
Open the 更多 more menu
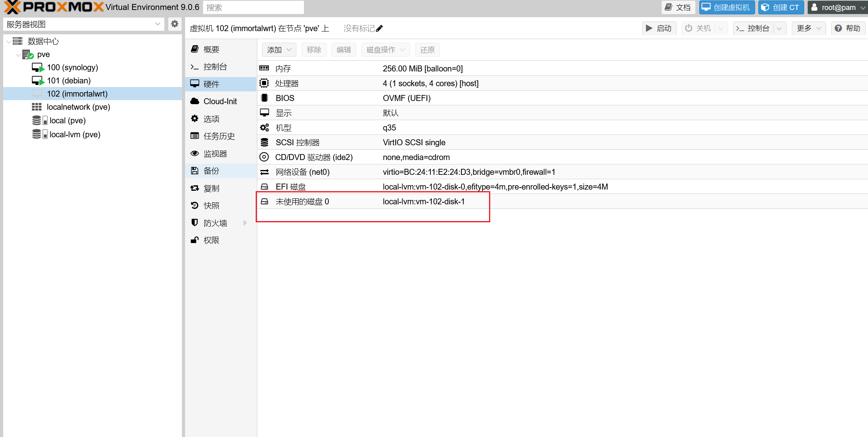coord(809,28)
